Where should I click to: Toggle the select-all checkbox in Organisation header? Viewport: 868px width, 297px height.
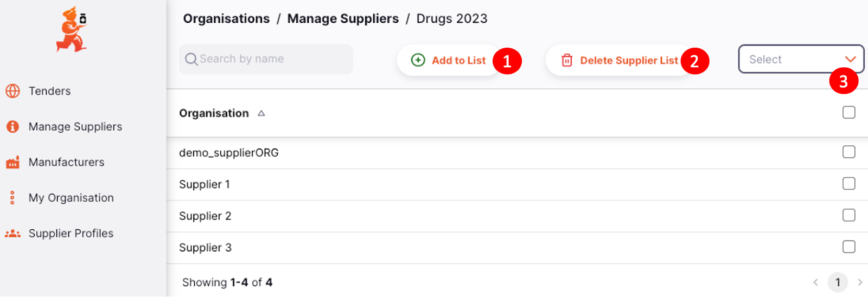coord(849,113)
